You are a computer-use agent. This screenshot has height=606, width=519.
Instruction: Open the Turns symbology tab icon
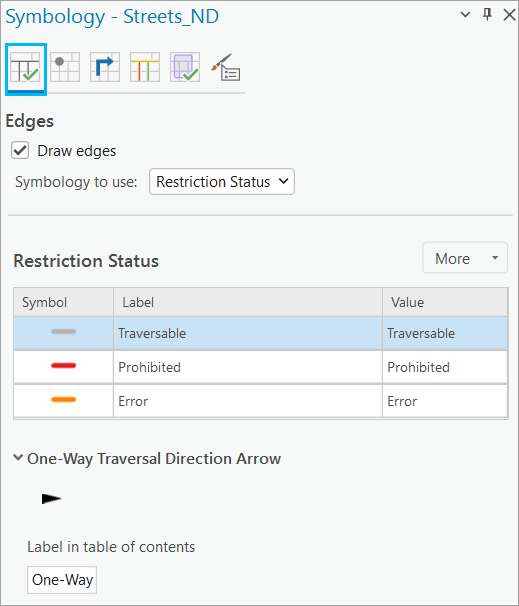(105, 67)
